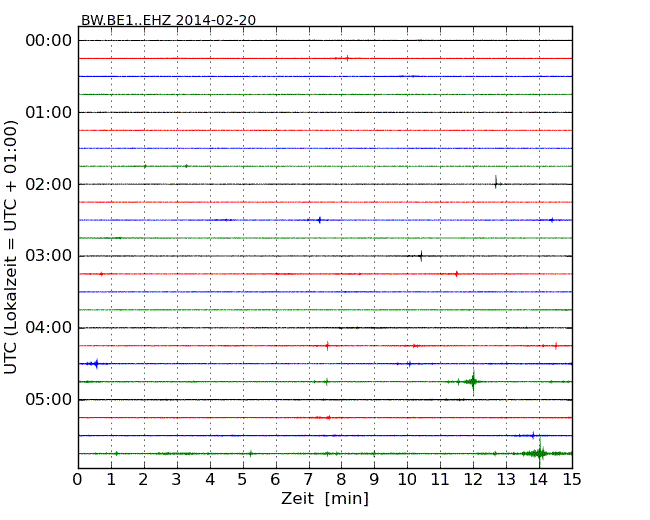Click large green seismic event near minute 12
The width and height of the screenshot is (650, 520).
[473, 381]
